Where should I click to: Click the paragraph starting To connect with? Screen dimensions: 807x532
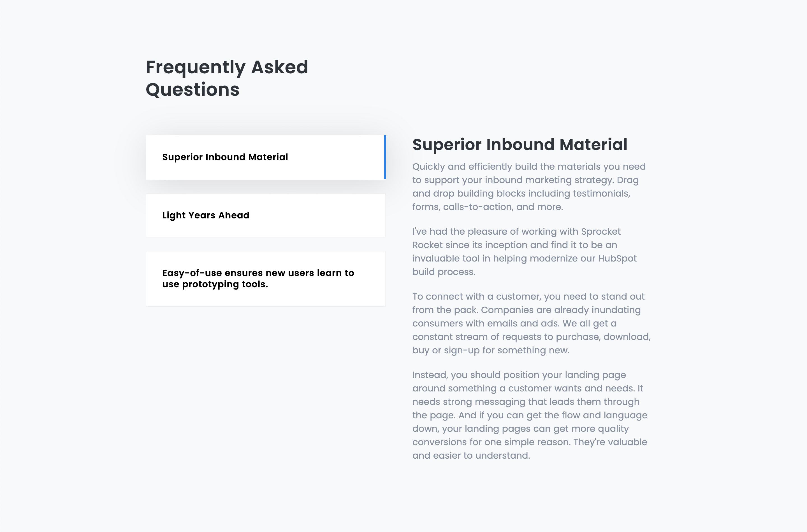pos(532,323)
